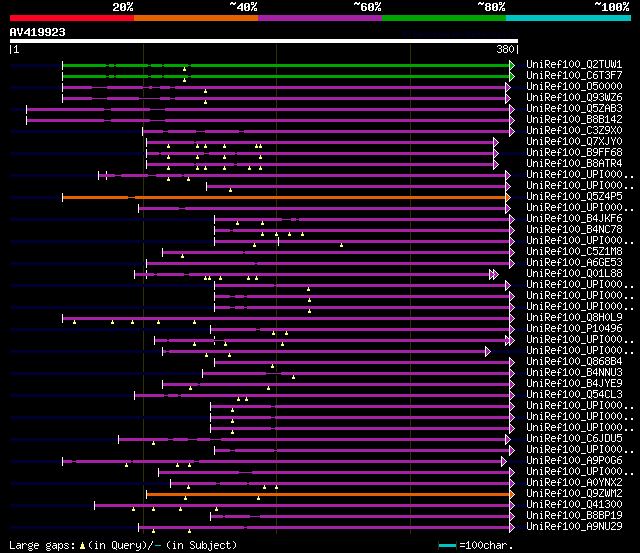This screenshot has height=553, width=640.
Task: Pick the UniRef100_B4NC78 label
Action: click(574, 230)
